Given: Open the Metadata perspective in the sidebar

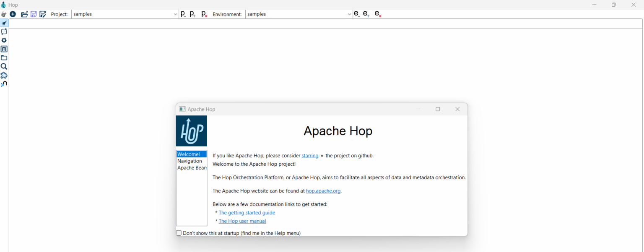Looking at the screenshot, I should [4, 49].
